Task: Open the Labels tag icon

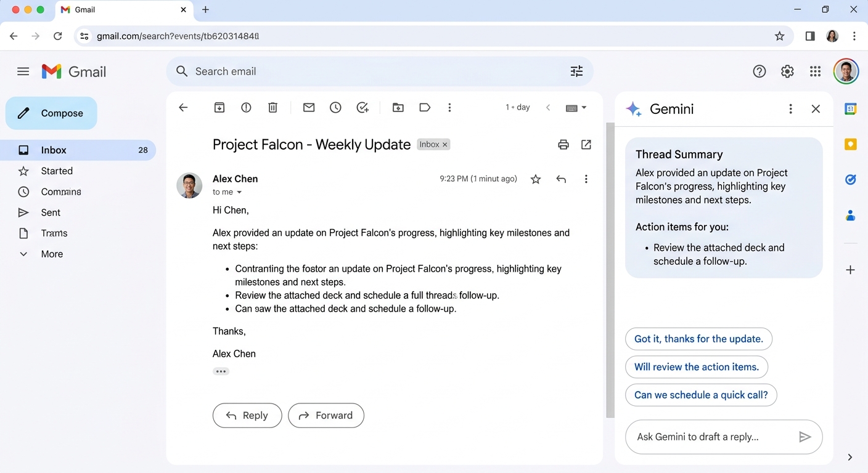Action: tap(425, 108)
